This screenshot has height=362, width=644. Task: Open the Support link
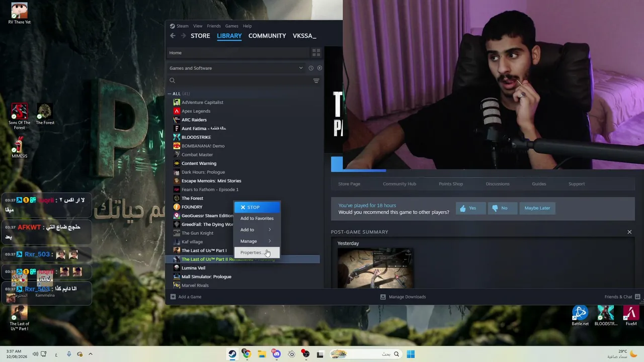[577, 184]
